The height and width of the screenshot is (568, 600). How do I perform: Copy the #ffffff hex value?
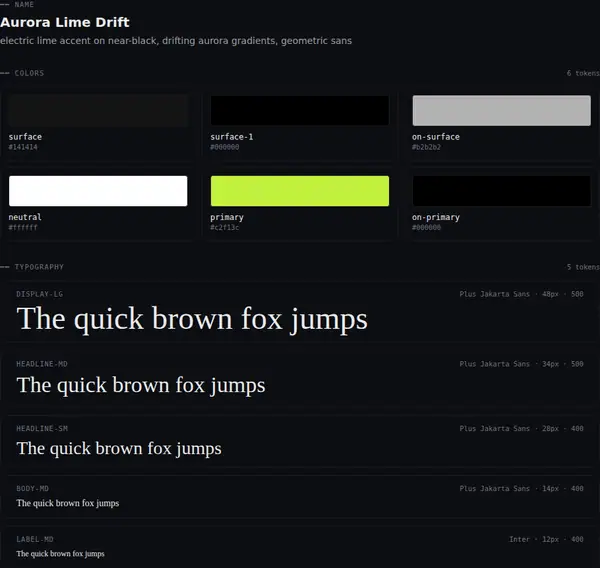pos(23,227)
